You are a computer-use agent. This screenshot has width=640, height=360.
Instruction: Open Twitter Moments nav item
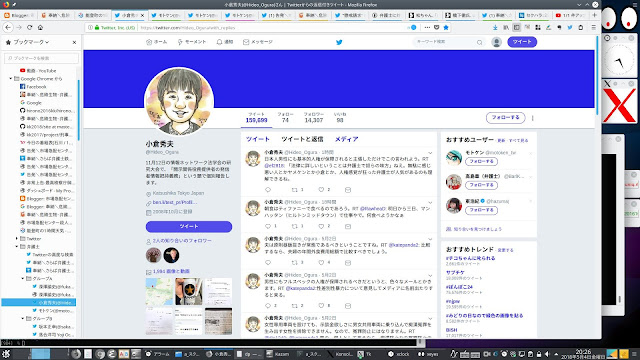(x=191, y=42)
